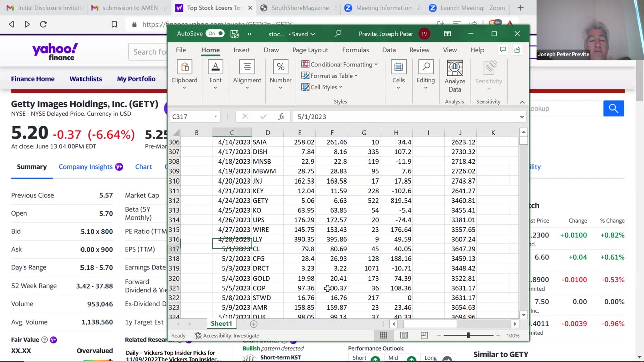Screen dimensions: 644x362
Task: Open the Cells group dropdown
Action: click(x=398, y=75)
